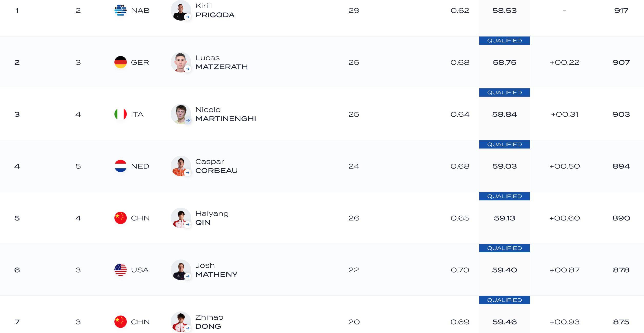
Task: Click Josh Matheny's athlete photo
Action: coord(181,270)
